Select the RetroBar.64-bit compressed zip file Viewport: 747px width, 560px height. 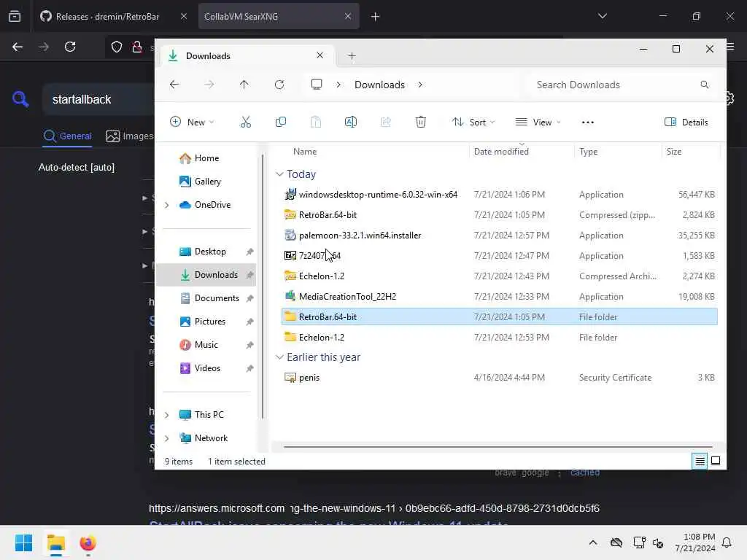499,215
